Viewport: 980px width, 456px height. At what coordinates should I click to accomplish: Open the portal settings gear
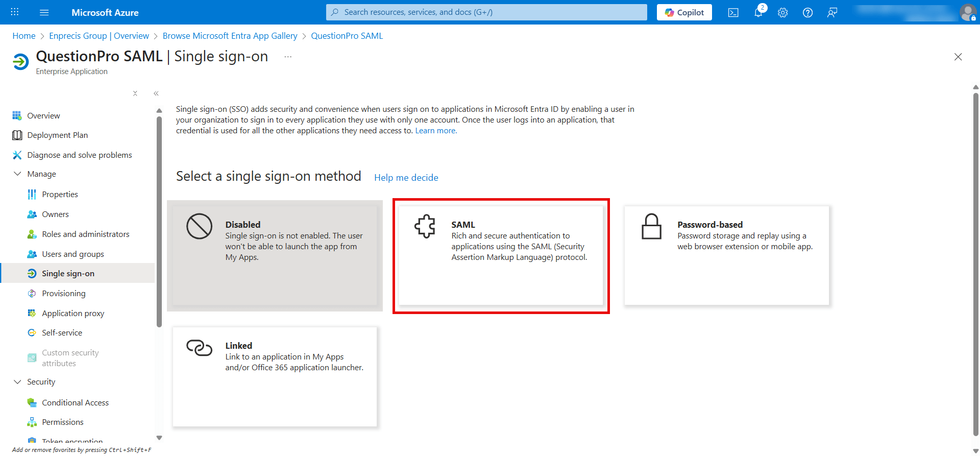pyautogui.click(x=782, y=13)
